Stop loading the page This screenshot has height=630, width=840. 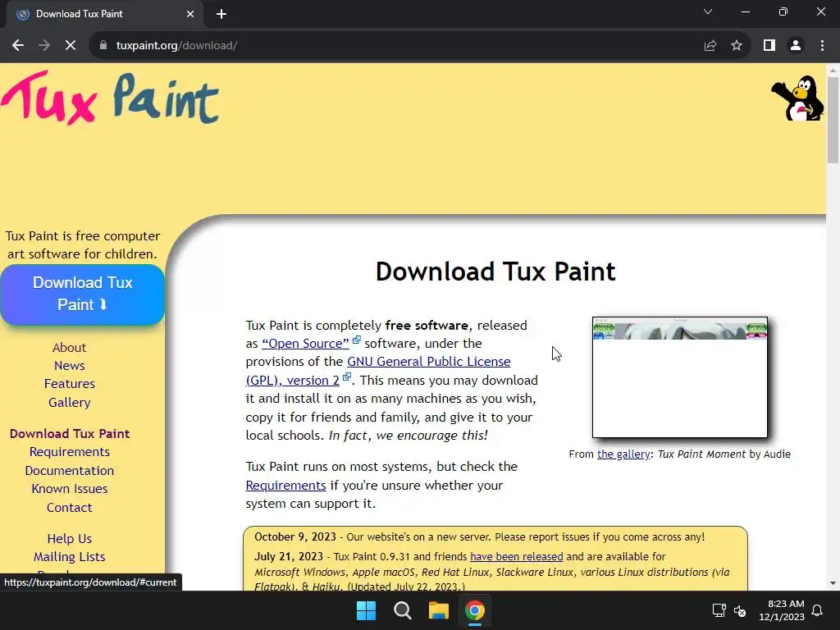(71, 46)
